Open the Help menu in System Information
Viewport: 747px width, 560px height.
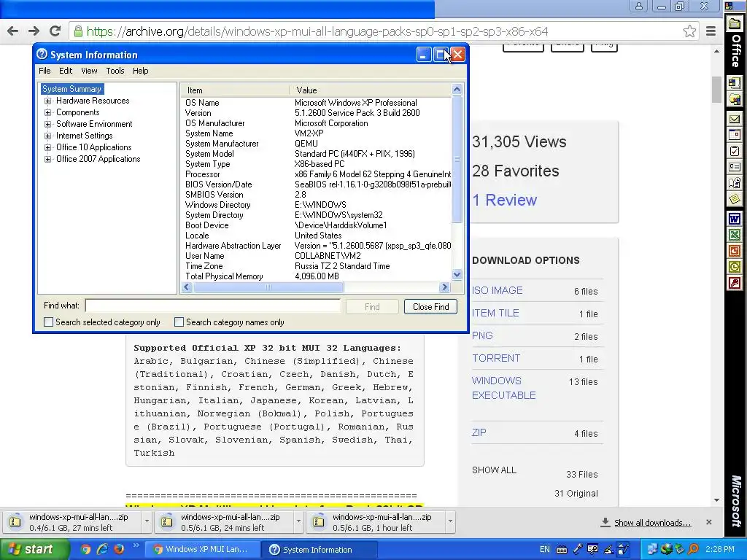click(141, 71)
